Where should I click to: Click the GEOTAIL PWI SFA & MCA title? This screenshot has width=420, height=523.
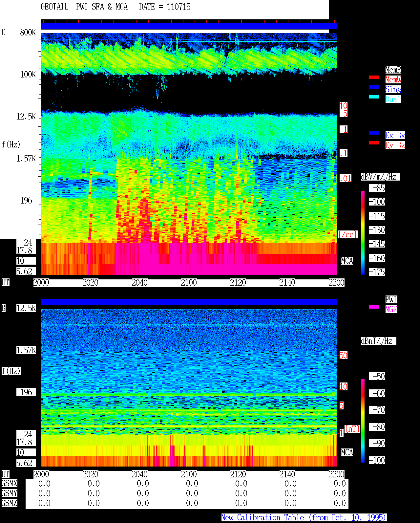pyautogui.click(x=84, y=7)
